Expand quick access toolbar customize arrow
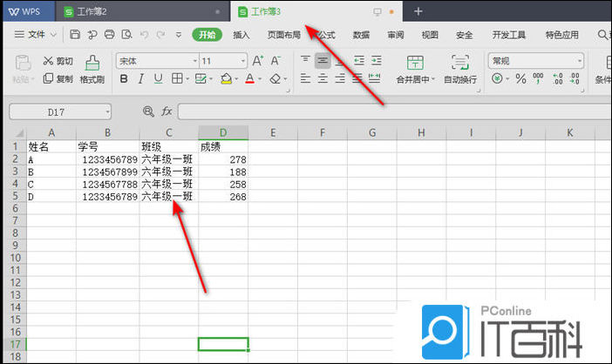The width and height of the screenshot is (612, 364). point(179,35)
